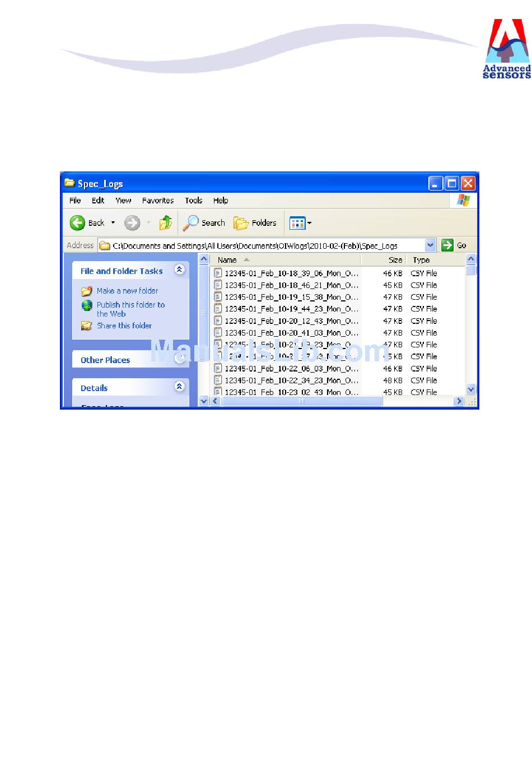This screenshot has height=762, width=532.
Task: Click the Other Places header
Action: coord(105,360)
